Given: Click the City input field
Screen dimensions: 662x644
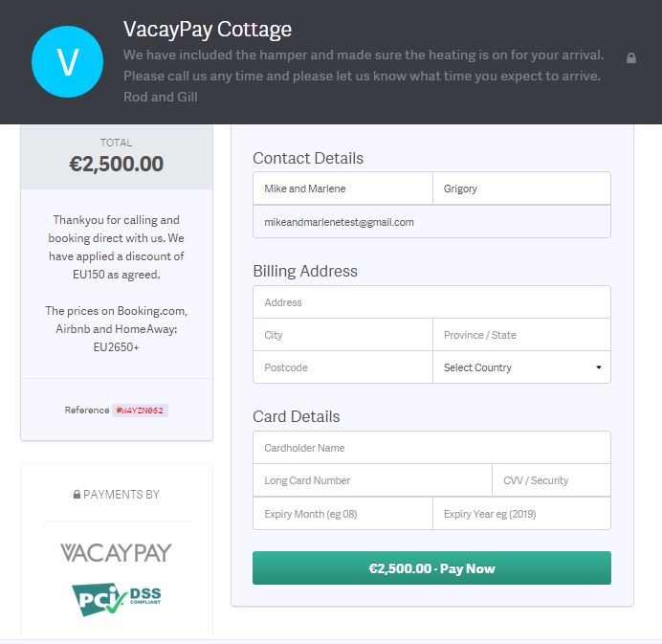Looking at the screenshot, I should point(342,335).
